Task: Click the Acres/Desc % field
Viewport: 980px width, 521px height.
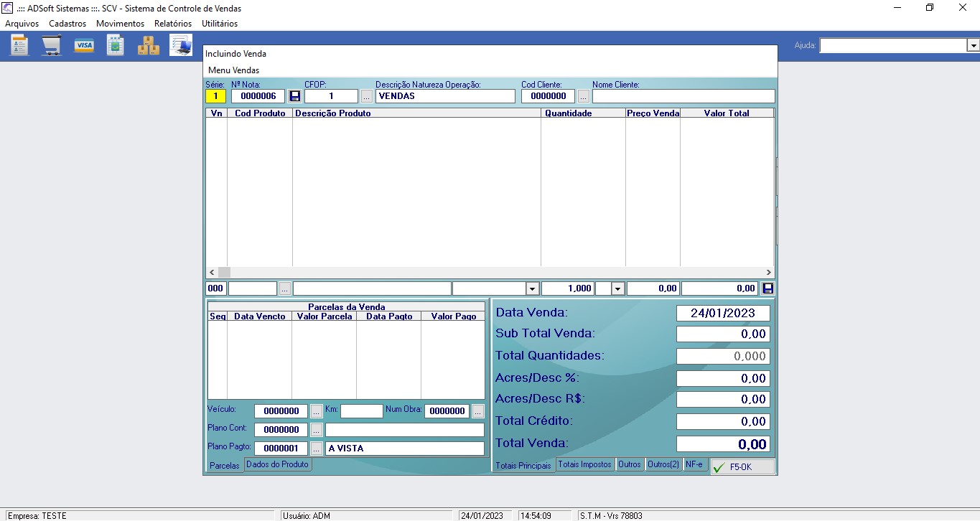Action: pyautogui.click(x=723, y=378)
